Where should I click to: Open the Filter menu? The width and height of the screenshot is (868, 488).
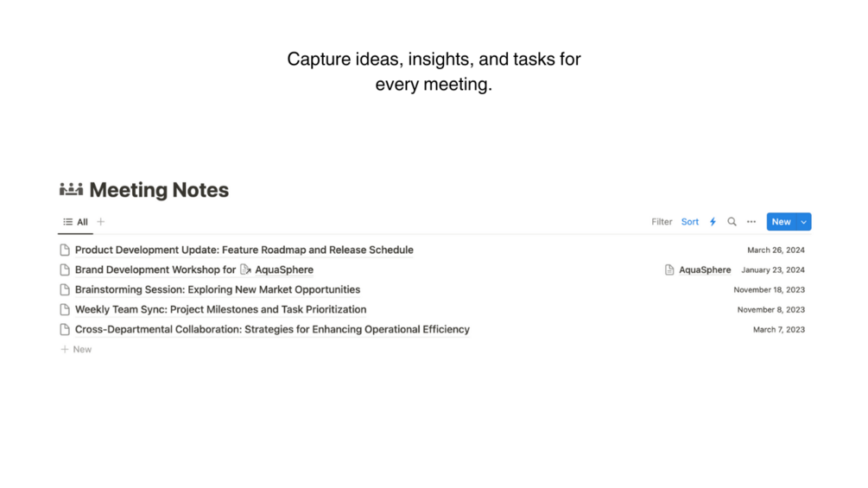[662, 222]
